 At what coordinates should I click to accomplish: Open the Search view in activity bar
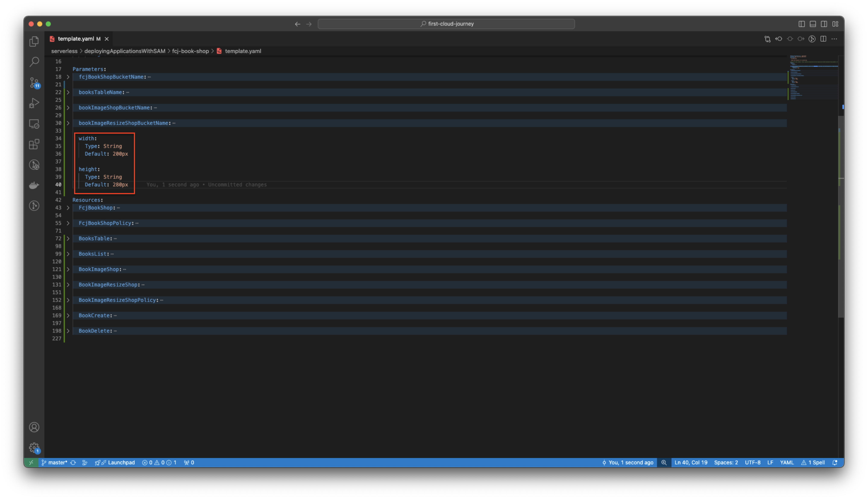tap(34, 62)
